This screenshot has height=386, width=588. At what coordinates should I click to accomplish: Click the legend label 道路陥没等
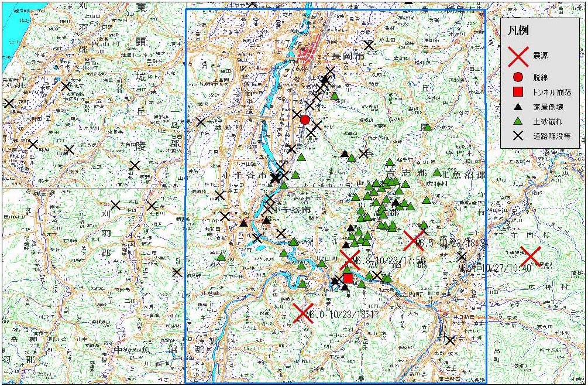[552, 136]
